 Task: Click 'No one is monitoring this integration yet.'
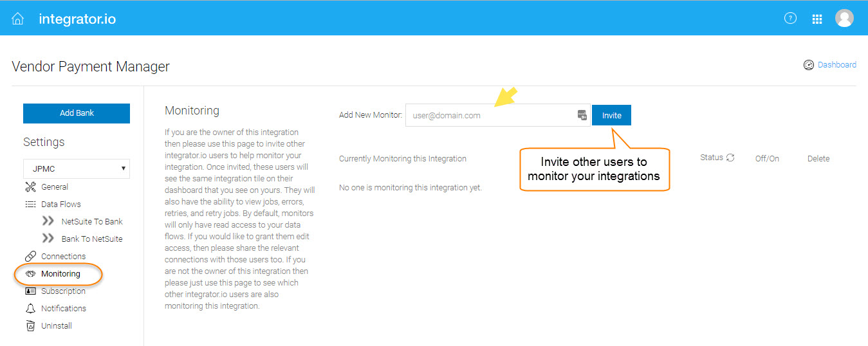point(411,188)
